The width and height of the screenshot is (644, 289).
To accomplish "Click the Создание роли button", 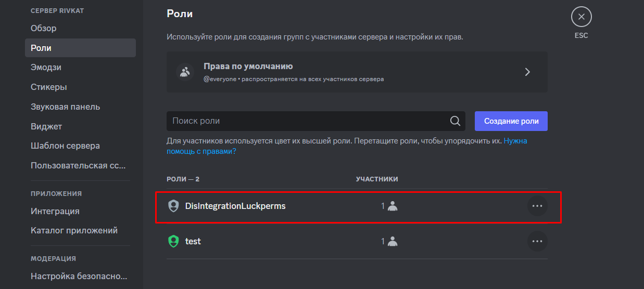I will point(511,121).
